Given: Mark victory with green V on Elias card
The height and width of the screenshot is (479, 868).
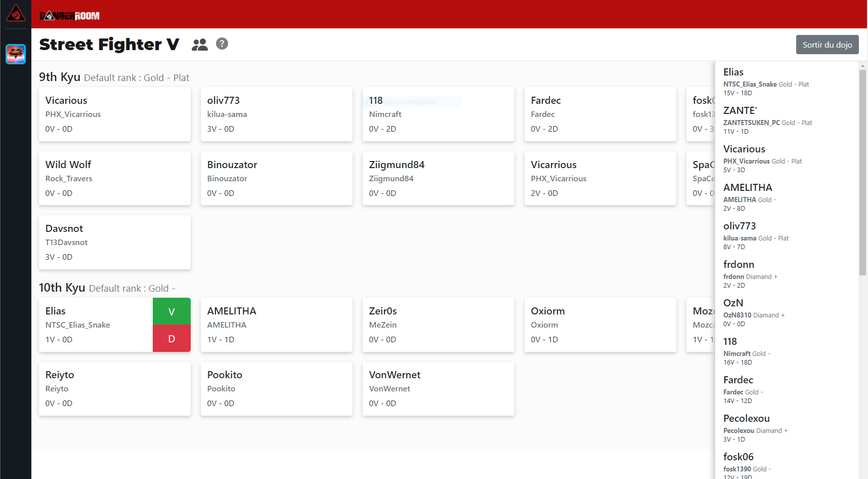Looking at the screenshot, I should point(171,311).
